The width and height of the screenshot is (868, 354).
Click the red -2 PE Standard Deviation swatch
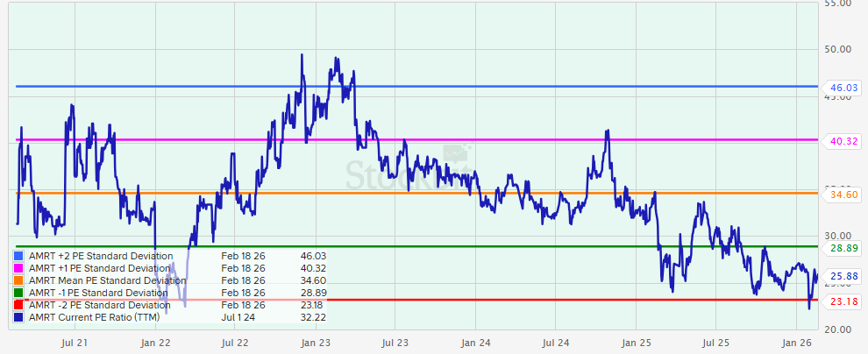18,304
